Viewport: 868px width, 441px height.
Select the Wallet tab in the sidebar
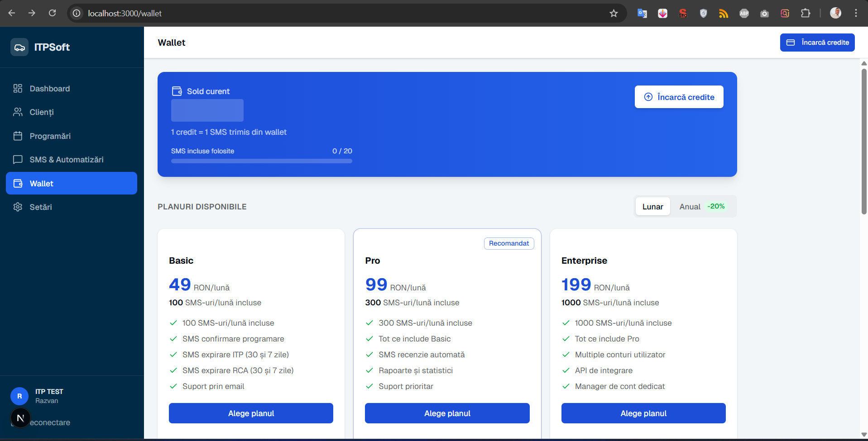72,183
